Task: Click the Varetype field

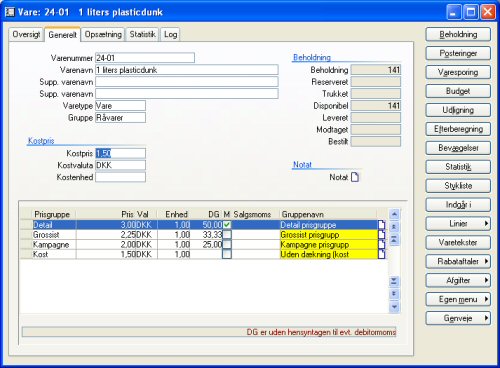Action: coord(120,106)
